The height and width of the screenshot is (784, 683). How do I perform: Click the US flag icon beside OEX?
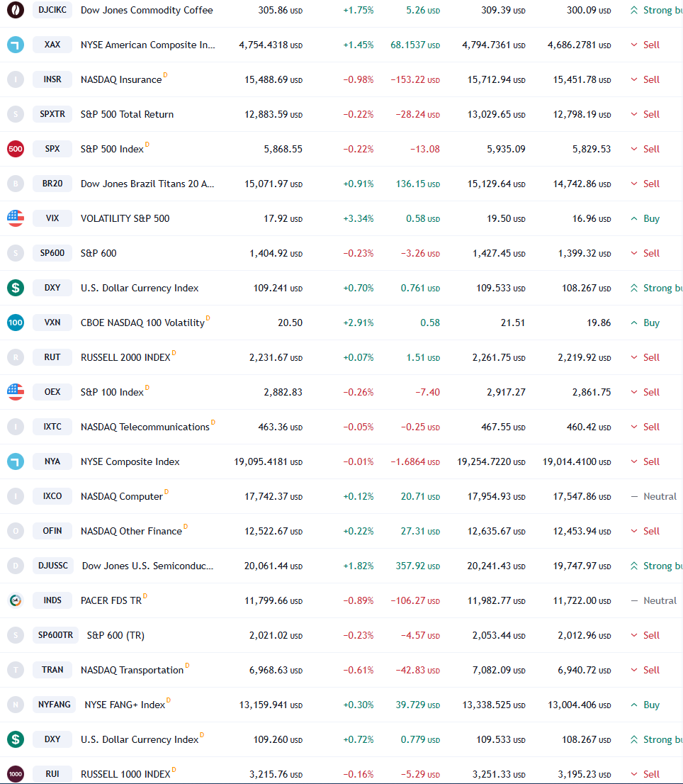(16, 392)
